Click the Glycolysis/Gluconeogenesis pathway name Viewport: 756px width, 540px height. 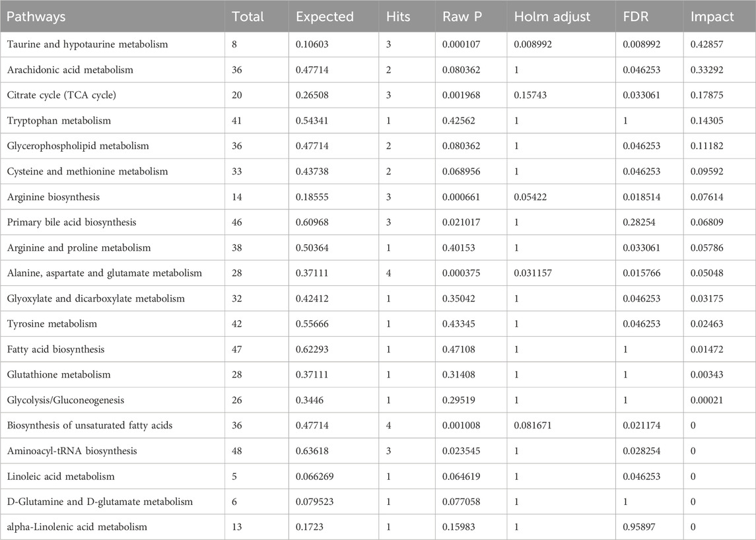tap(65, 400)
